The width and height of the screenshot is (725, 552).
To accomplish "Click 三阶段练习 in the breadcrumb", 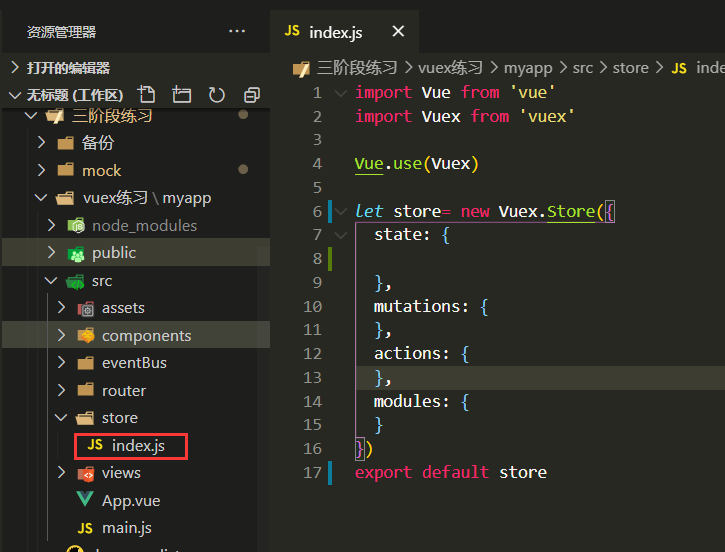I will 357,68.
